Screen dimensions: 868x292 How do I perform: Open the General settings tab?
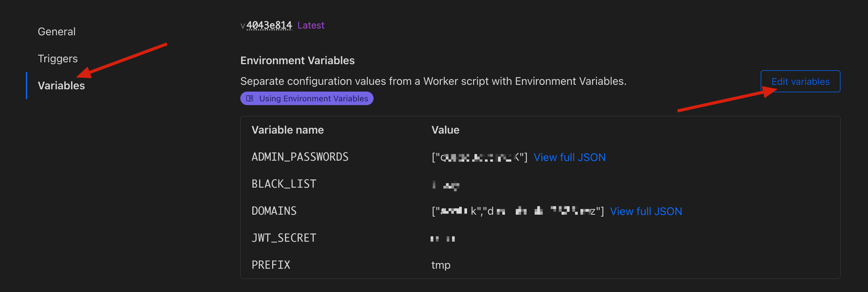[56, 31]
